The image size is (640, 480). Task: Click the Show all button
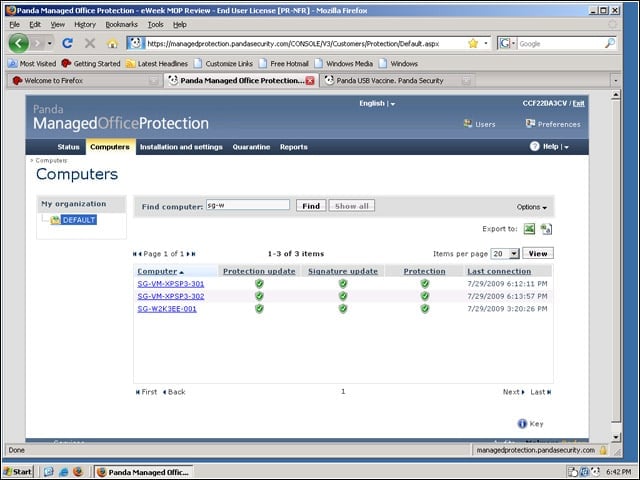click(351, 206)
